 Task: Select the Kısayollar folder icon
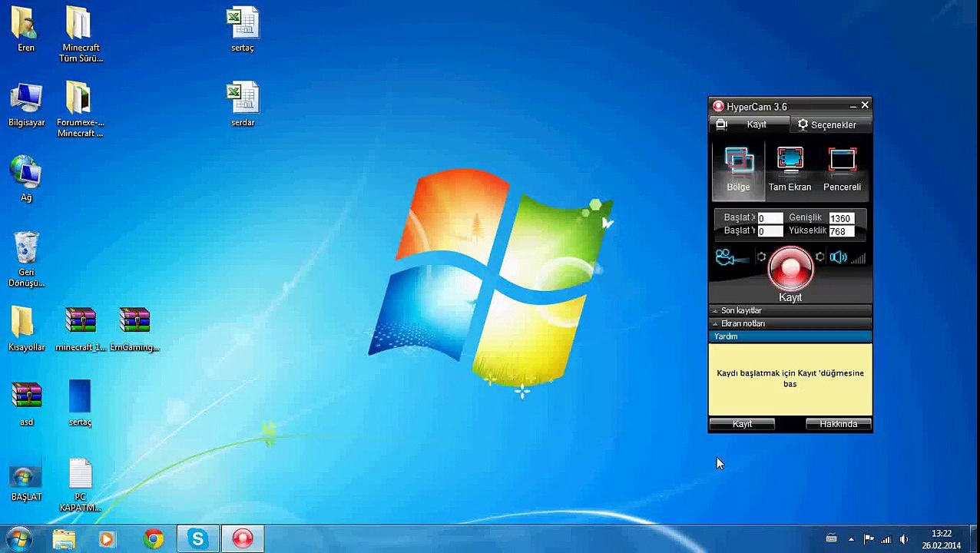point(26,329)
